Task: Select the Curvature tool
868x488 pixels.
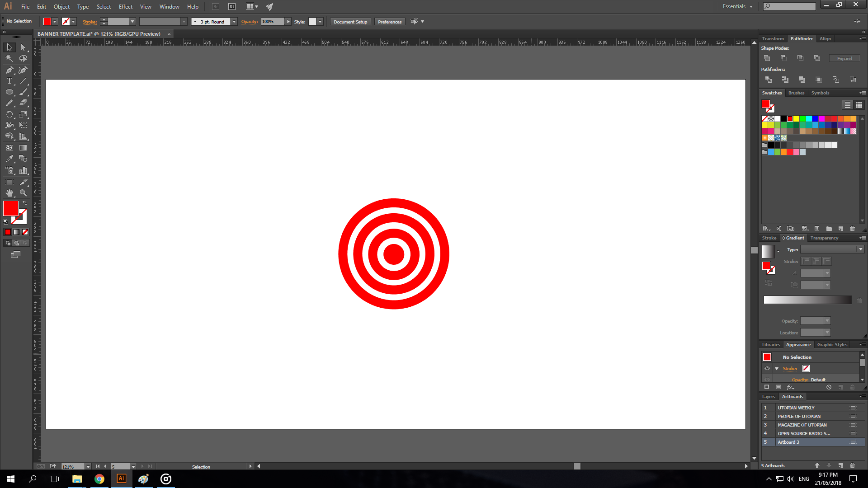Action: tap(23, 70)
